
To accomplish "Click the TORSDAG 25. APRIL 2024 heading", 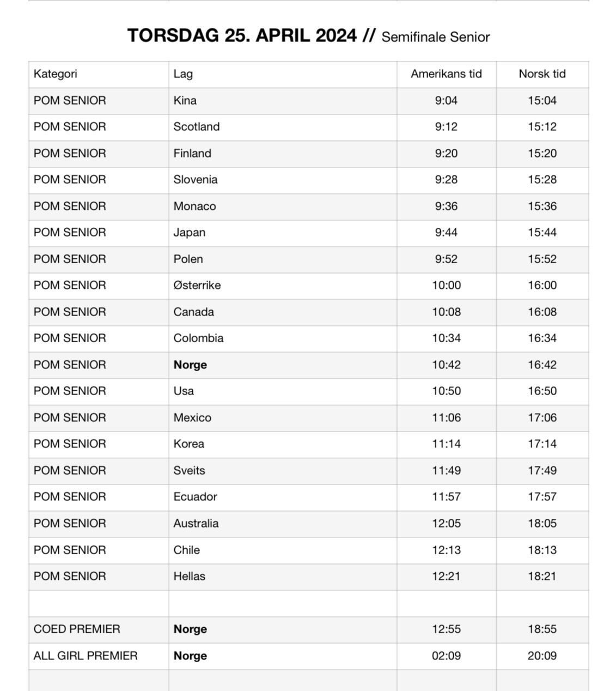I will [x=242, y=36].
